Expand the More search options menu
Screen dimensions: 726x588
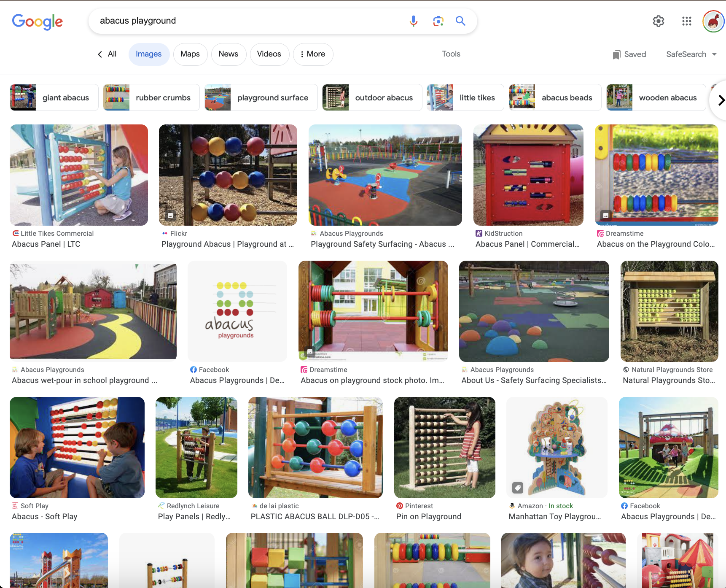(313, 54)
